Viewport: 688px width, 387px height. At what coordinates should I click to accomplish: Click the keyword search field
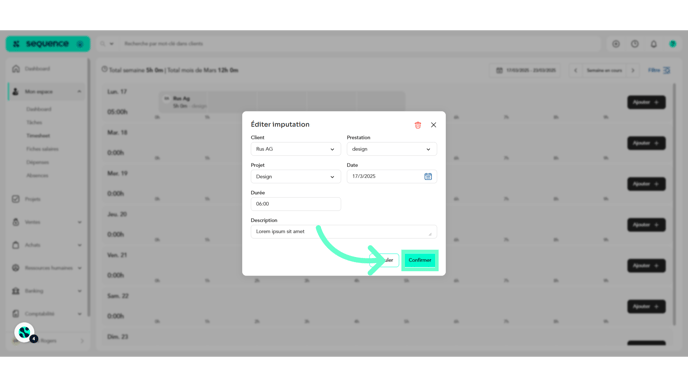(360, 44)
